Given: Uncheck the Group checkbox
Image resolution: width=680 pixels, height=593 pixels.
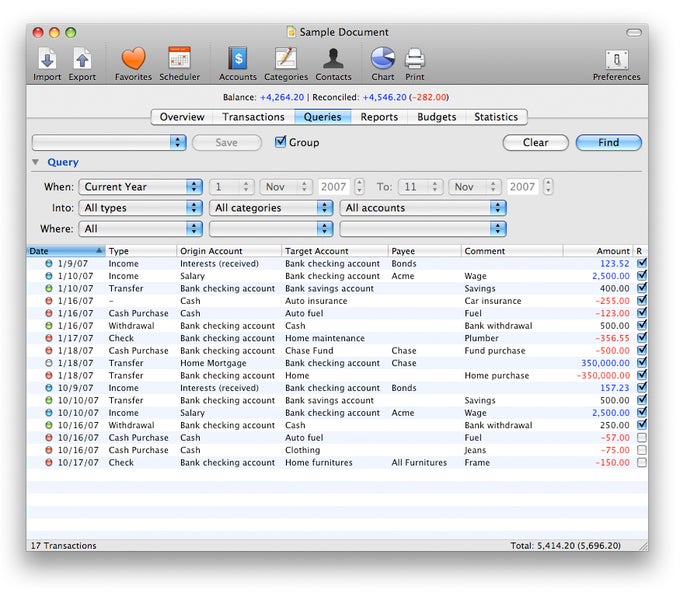Looking at the screenshot, I should [x=281, y=142].
